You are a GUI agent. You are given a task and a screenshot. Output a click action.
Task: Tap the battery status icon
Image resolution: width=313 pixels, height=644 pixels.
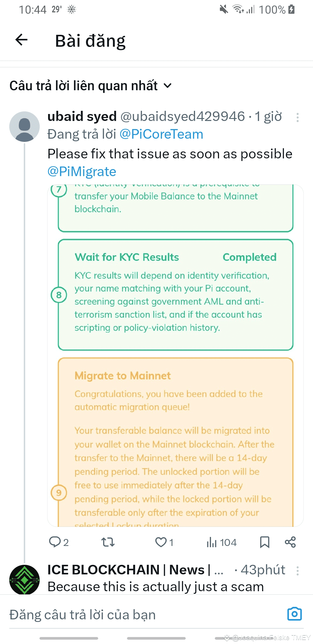click(x=292, y=10)
